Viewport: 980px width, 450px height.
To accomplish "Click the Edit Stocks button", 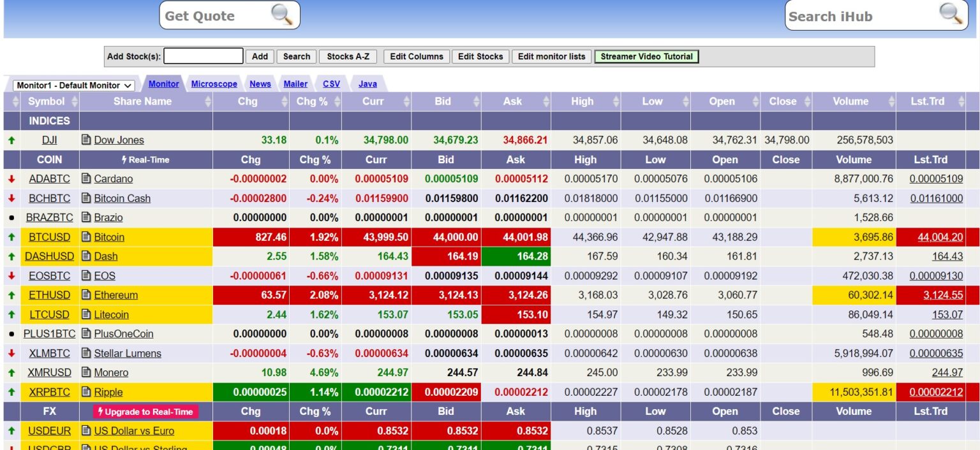I will (480, 56).
